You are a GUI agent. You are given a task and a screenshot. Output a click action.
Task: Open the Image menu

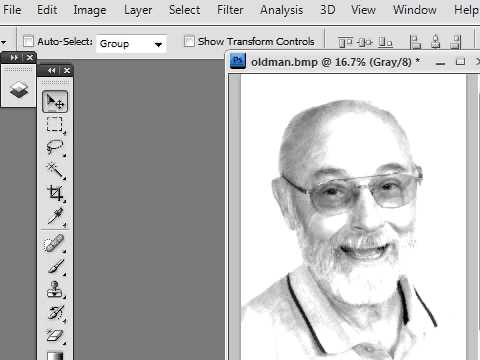pos(90,10)
